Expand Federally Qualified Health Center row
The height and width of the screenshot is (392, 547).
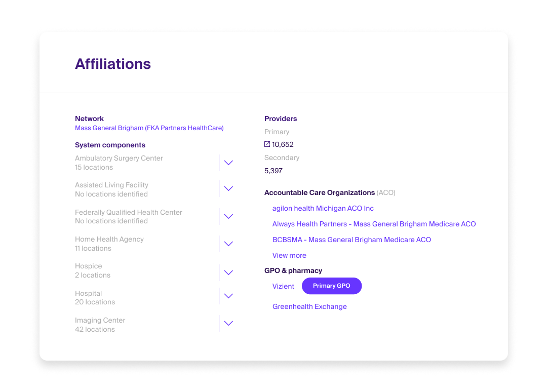(228, 216)
